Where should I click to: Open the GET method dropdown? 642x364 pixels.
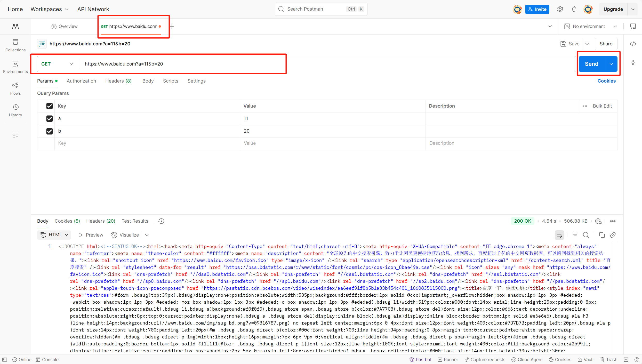pyautogui.click(x=57, y=64)
